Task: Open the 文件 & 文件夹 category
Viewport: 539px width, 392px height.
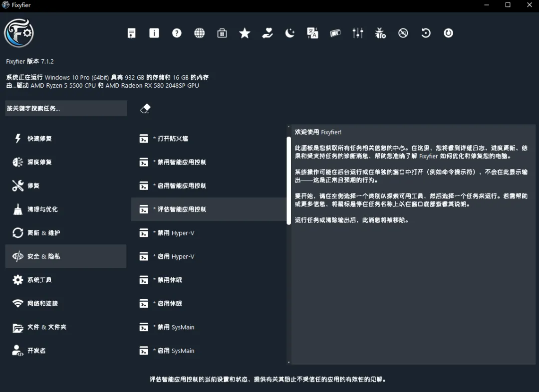Action: pos(66,327)
